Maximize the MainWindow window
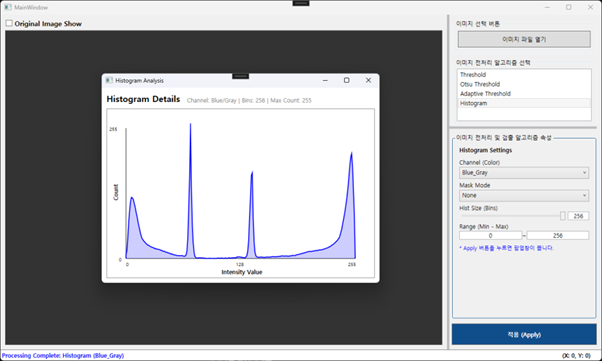 569,7
